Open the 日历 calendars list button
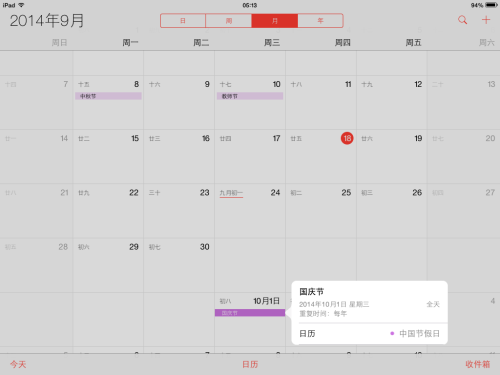The image size is (500, 375). [x=250, y=364]
